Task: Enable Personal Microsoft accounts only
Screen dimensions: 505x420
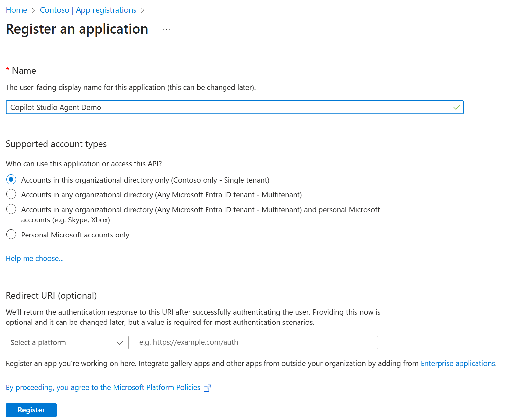Action: point(11,234)
